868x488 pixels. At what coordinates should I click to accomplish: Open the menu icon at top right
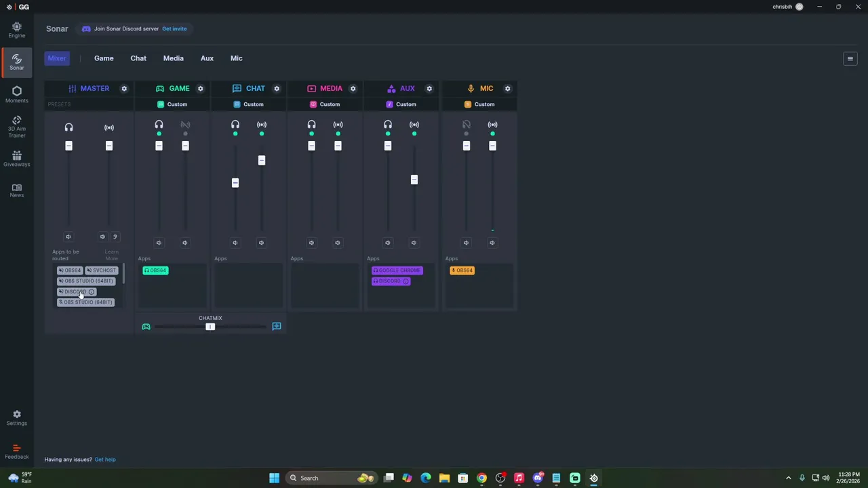(850, 59)
